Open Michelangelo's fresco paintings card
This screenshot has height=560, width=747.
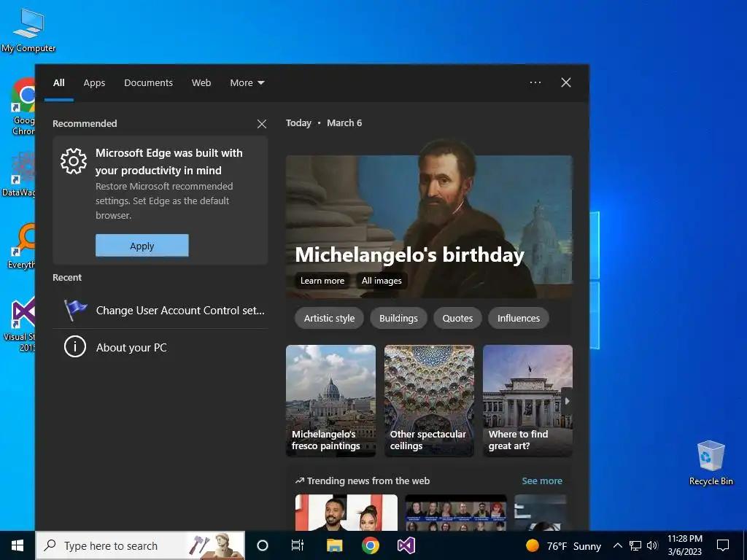click(330, 400)
